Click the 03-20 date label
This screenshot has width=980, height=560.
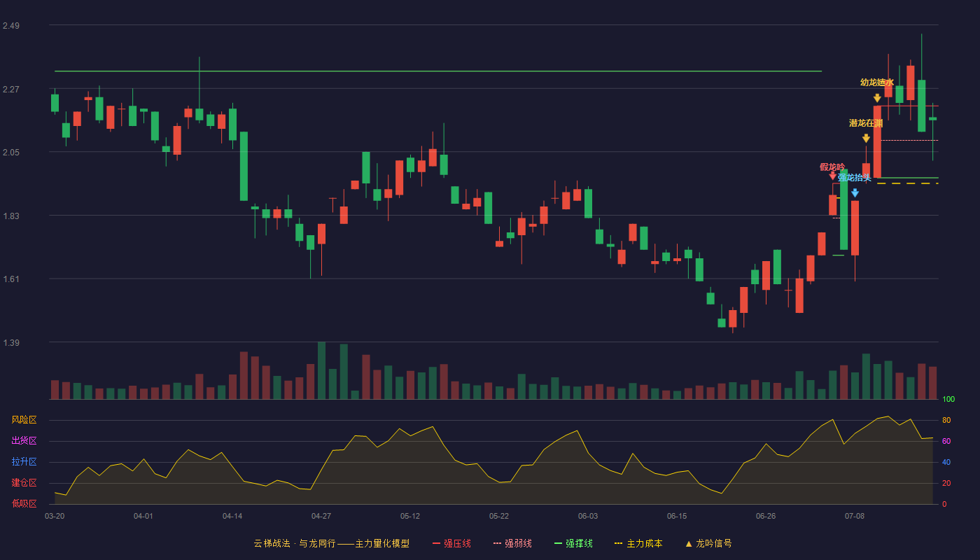click(x=55, y=516)
